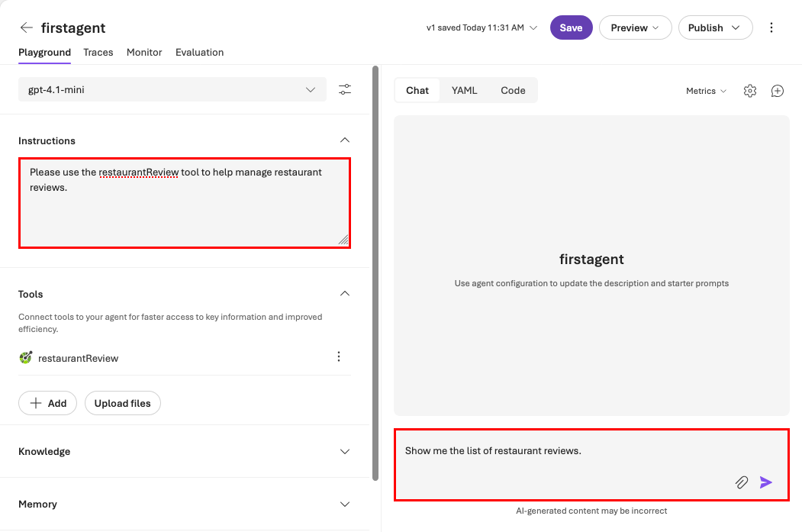Screen dimensions: 802x532
Task: Open the Metrics dropdown
Action: click(705, 90)
